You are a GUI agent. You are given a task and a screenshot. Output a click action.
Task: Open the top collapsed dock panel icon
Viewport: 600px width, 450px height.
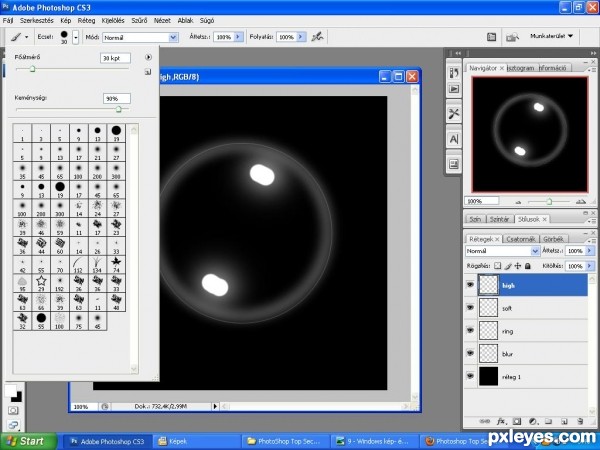(454, 72)
